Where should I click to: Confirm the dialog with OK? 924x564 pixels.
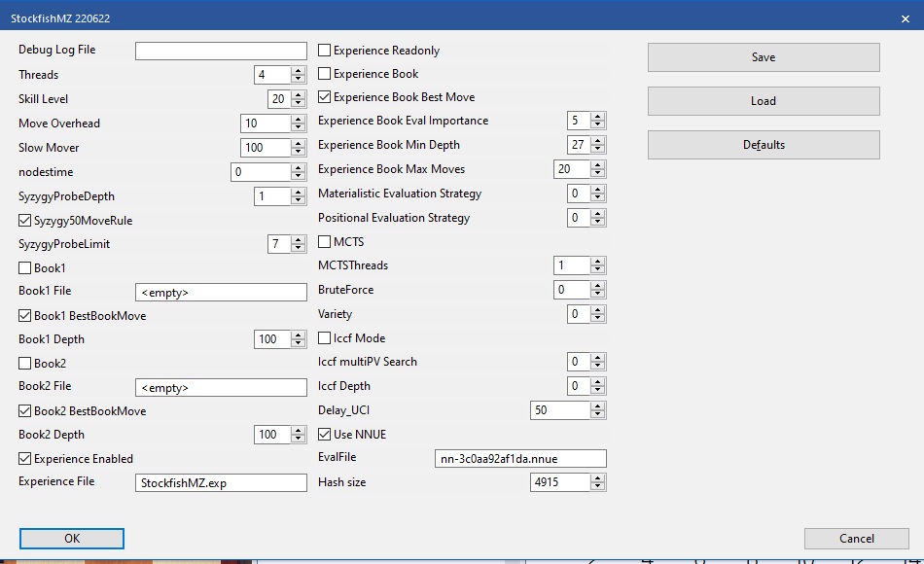[x=72, y=538]
